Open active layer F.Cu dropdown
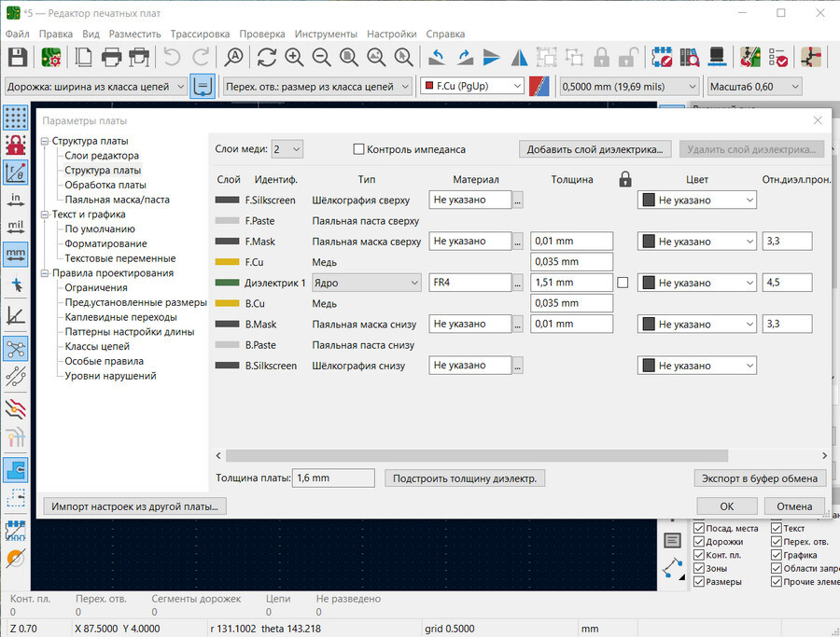The height and width of the screenshot is (637, 840). pyautogui.click(x=472, y=86)
